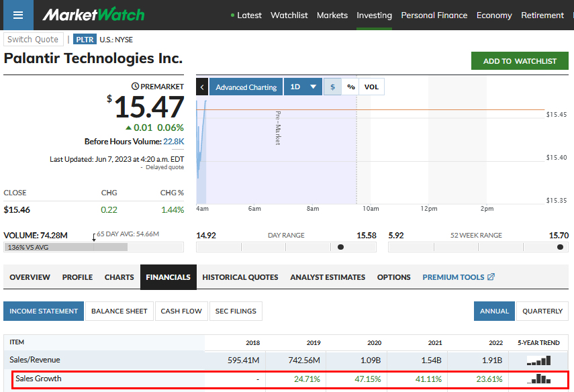Click the premarket price chart line
Image resolution: width=574 pixels, height=392 pixels.
(201, 139)
